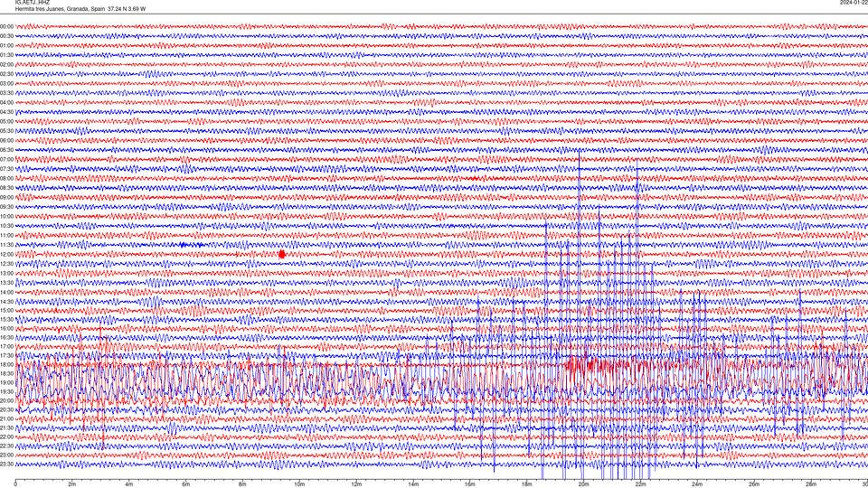Click the 06:00 row label

coord(6,141)
